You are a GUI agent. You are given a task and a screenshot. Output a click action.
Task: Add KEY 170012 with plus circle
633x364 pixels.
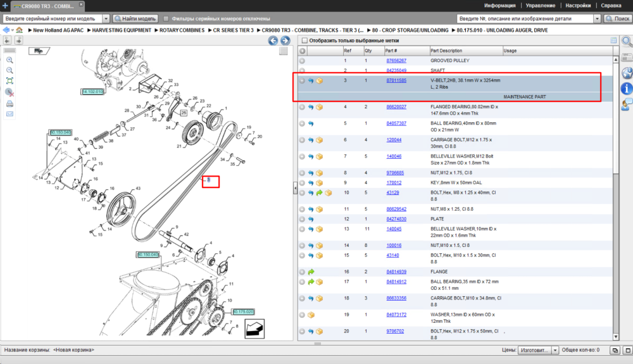pyautogui.click(x=302, y=183)
